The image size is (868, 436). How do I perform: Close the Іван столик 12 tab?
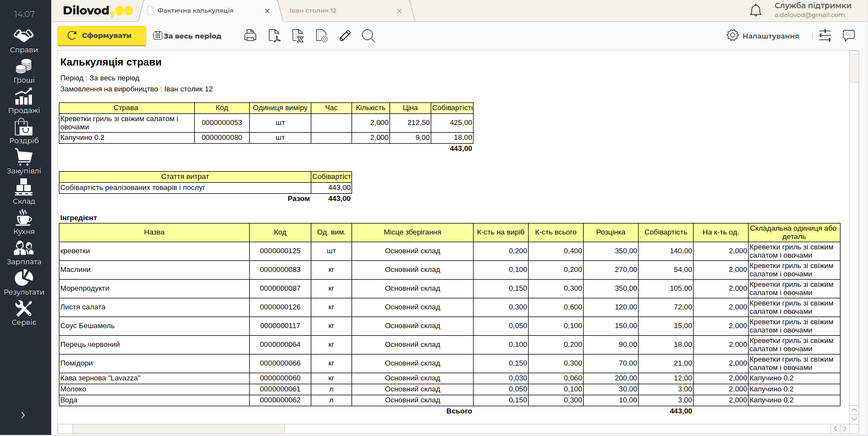[x=399, y=11]
